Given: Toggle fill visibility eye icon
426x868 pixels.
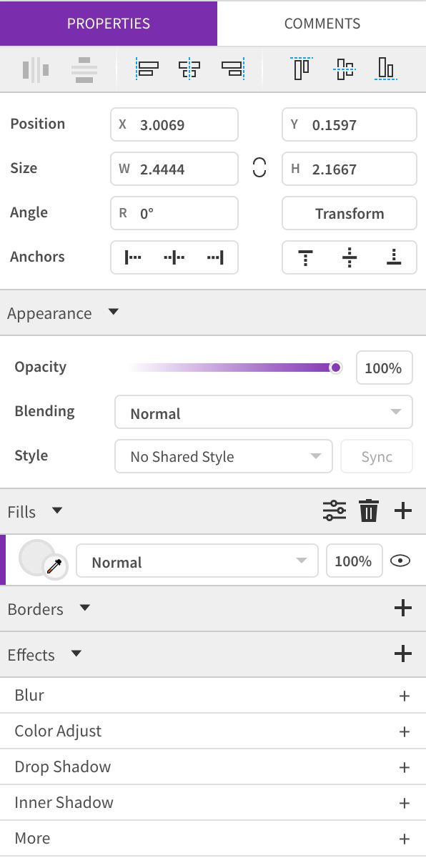Looking at the screenshot, I should 401,561.
